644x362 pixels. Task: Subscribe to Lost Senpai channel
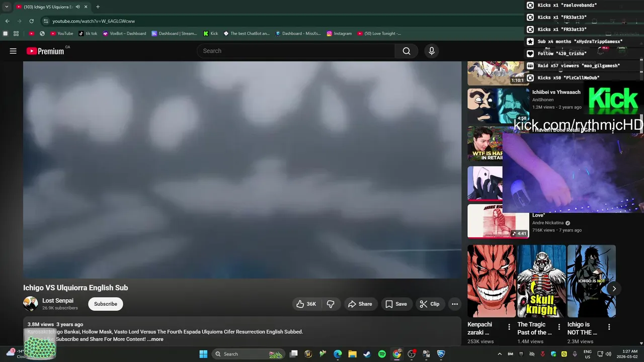coord(106,304)
